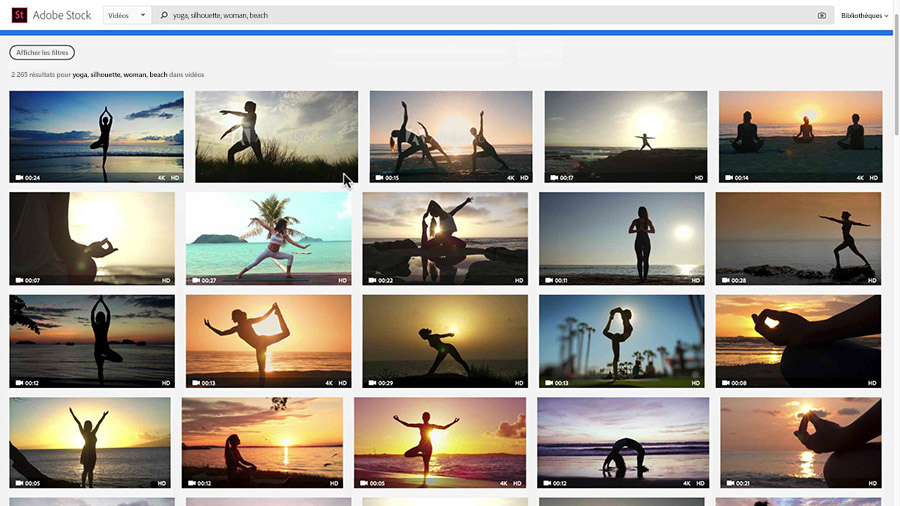900x506 pixels.
Task: Open the balancing pose arms spread 4K video
Action: coord(440,443)
